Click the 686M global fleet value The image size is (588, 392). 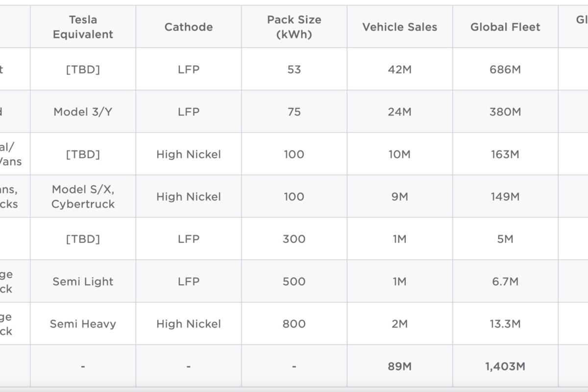click(505, 70)
